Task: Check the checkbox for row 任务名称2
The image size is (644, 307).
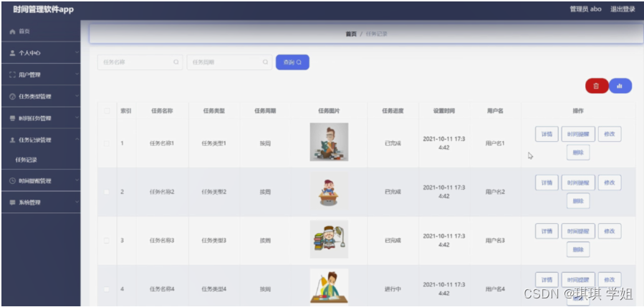Action: (107, 192)
